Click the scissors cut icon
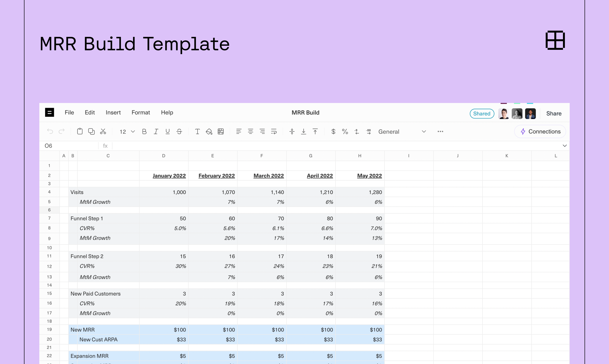This screenshot has width=609, height=364. tap(103, 131)
